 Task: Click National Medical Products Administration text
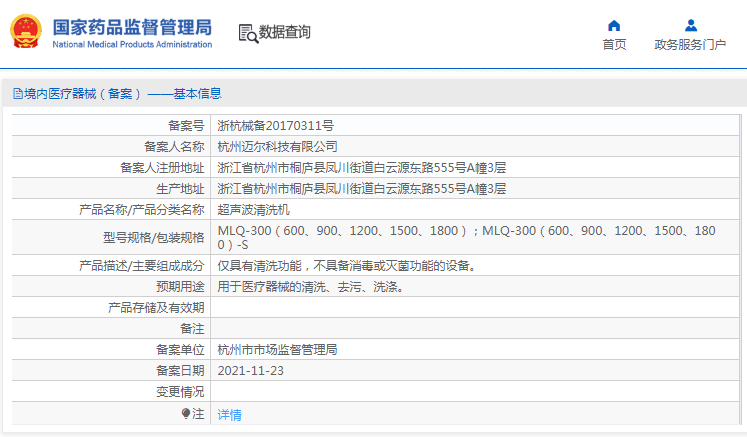click(132, 44)
